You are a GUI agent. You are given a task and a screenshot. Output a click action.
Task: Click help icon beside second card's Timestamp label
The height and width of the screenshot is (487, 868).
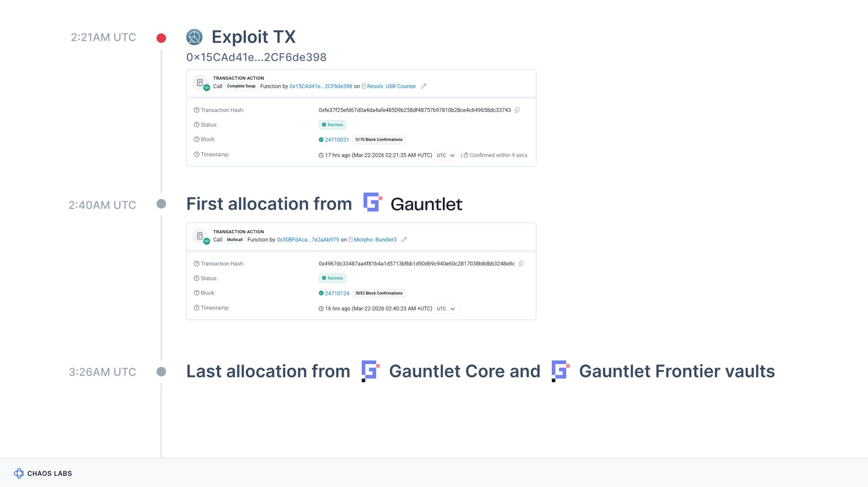coord(197,308)
